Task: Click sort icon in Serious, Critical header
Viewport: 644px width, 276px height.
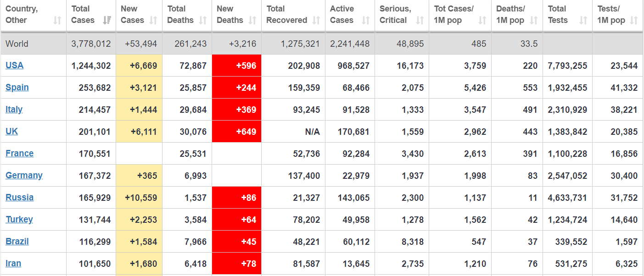Action: [420, 20]
